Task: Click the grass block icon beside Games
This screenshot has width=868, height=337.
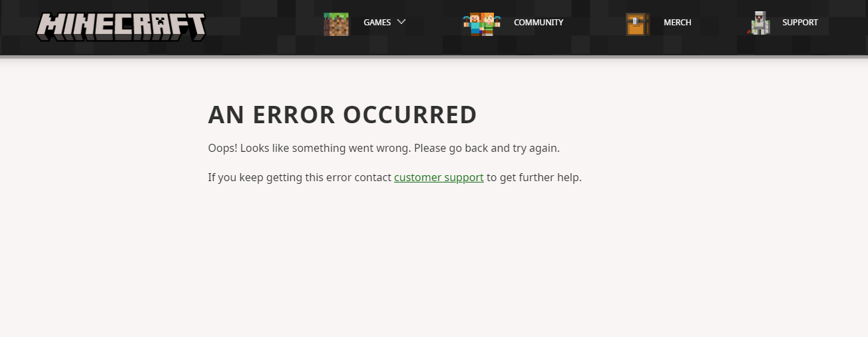Action: (x=336, y=24)
